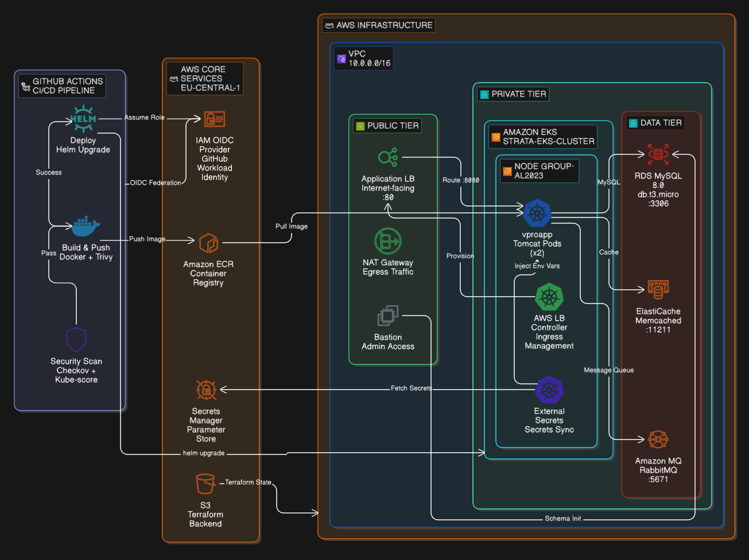
Task: Select the "Deploy Helm Upgrade" node label
Action: coord(83,145)
